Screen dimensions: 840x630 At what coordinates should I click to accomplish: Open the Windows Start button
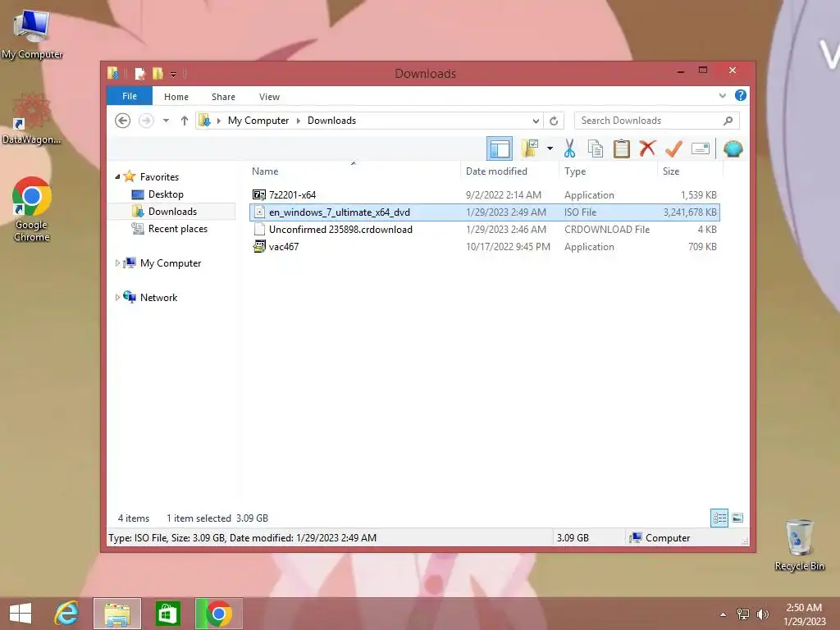point(21,614)
